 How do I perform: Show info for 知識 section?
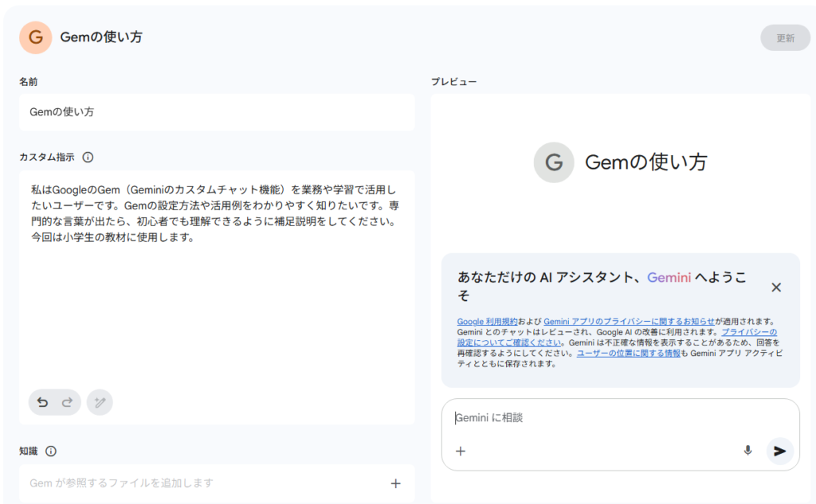click(x=51, y=451)
